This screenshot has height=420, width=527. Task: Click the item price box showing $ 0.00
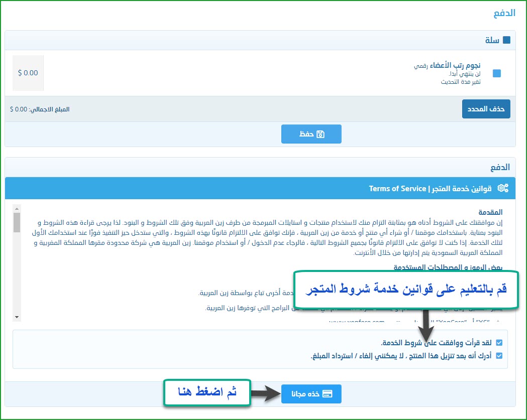(x=28, y=73)
